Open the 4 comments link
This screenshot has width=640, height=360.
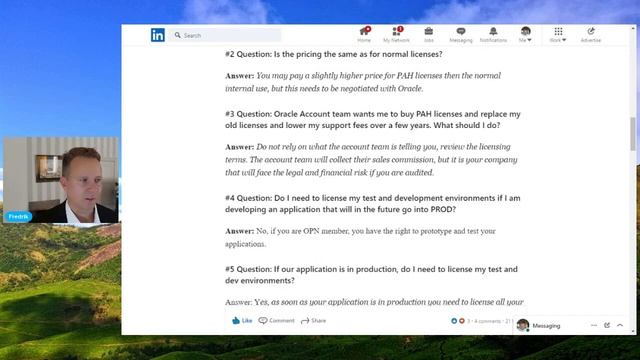point(487,321)
